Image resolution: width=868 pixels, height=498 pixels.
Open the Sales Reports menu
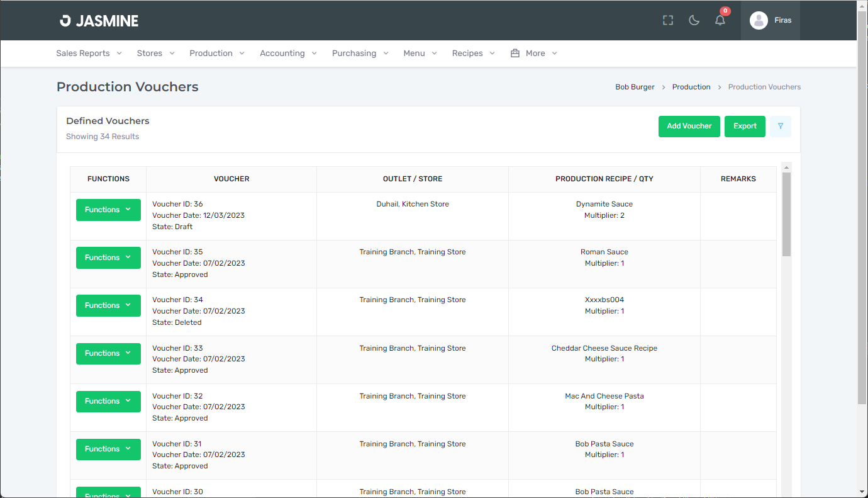coord(89,54)
